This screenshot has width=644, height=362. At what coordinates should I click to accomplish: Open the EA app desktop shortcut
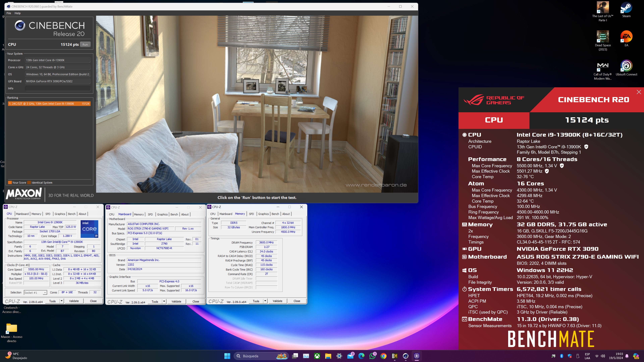pos(626,39)
